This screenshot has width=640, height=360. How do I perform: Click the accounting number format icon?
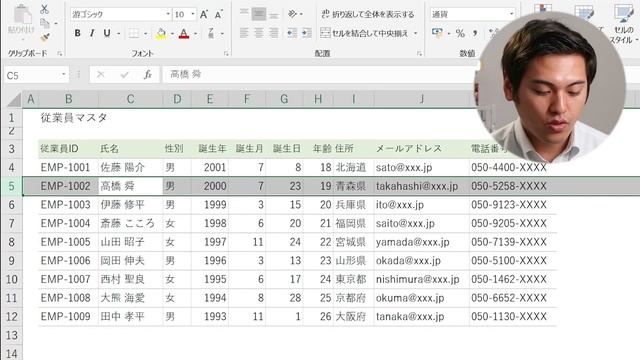438,33
